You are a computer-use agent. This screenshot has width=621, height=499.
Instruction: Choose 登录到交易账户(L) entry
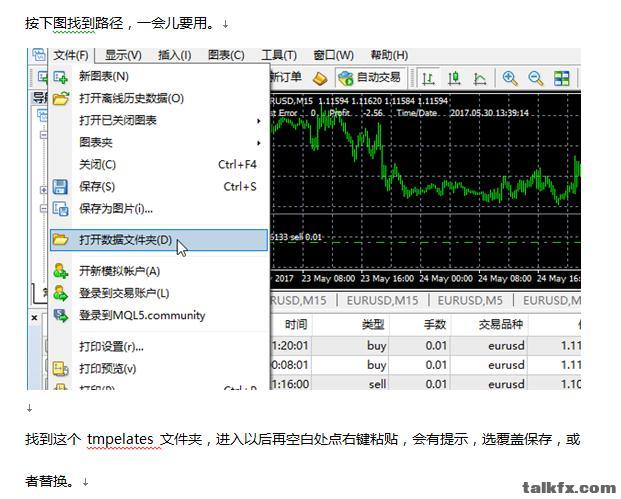158,293
